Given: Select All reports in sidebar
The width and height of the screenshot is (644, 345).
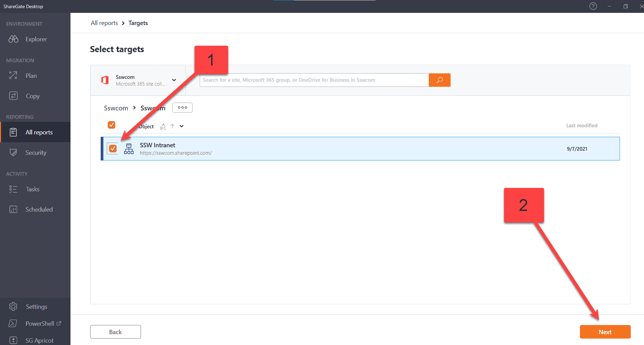Looking at the screenshot, I should coord(39,132).
